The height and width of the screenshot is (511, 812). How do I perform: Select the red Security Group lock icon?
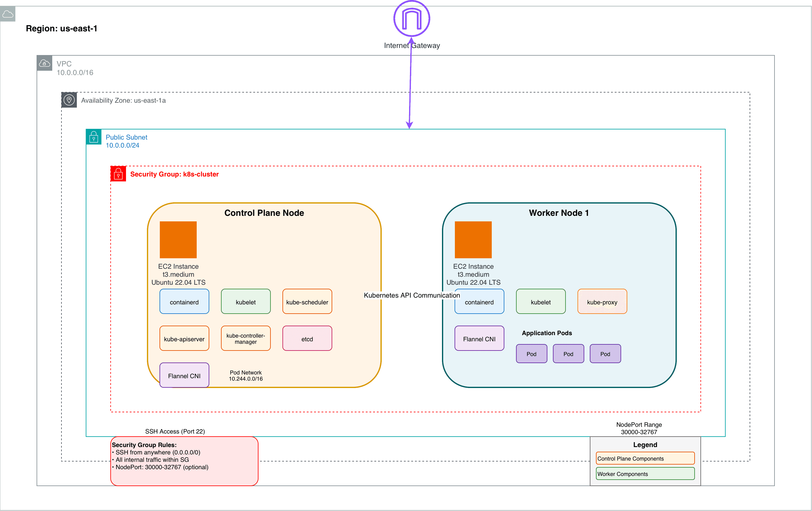(118, 174)
